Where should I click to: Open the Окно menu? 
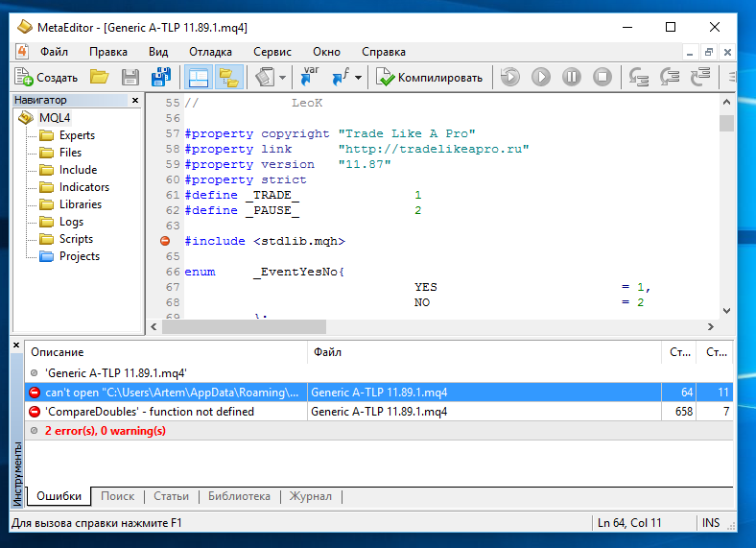326,52
